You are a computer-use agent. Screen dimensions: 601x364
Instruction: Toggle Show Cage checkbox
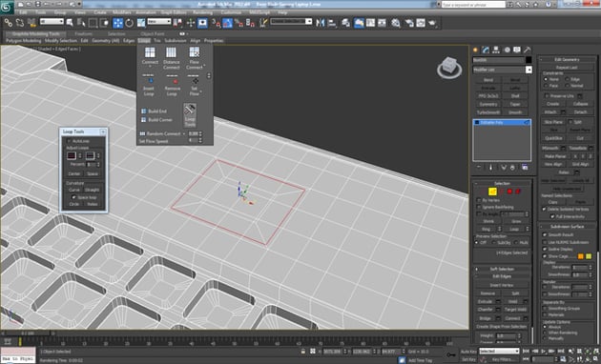point(545,256)
